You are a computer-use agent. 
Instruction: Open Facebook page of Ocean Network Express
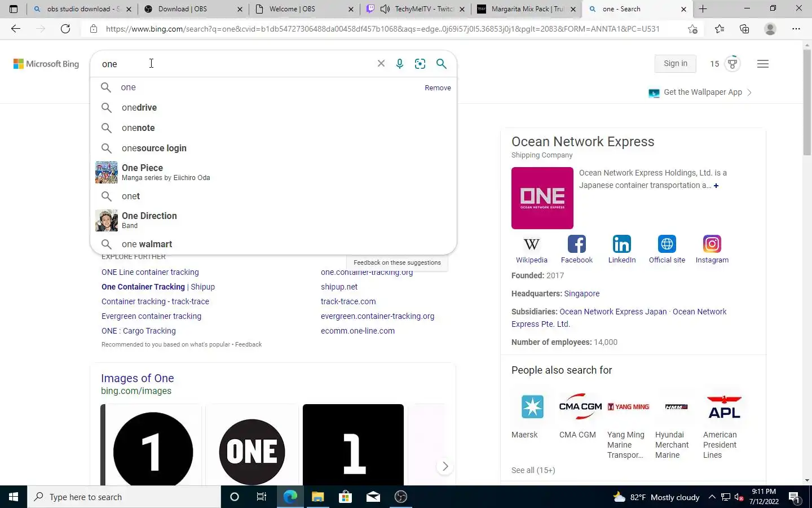pyautogui.click(x=577, y=249)
